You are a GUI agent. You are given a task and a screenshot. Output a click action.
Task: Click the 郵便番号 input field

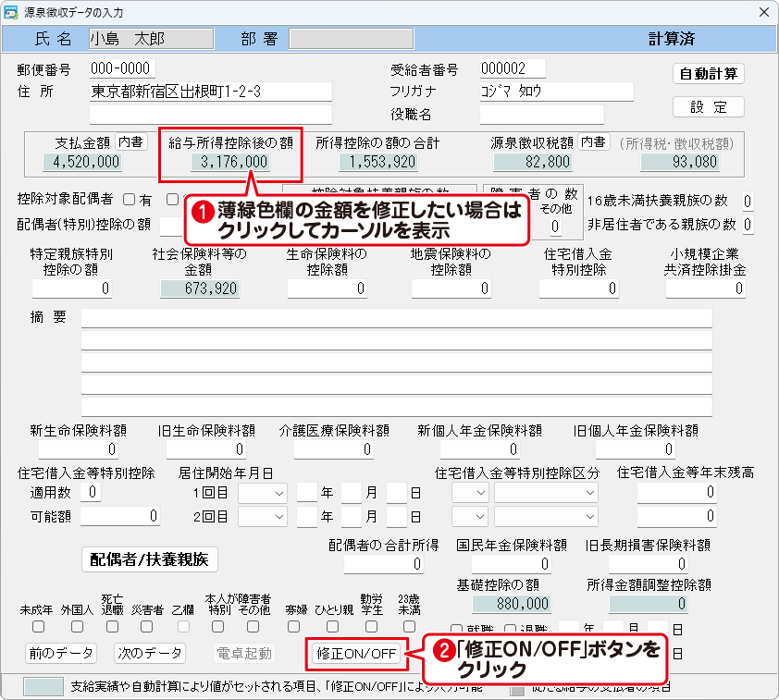[x=122, y=69]
